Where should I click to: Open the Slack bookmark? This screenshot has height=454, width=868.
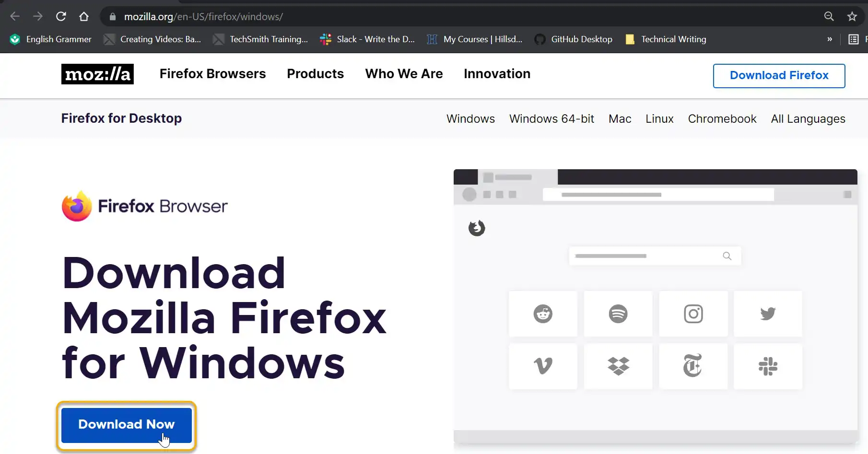(367, 39)
